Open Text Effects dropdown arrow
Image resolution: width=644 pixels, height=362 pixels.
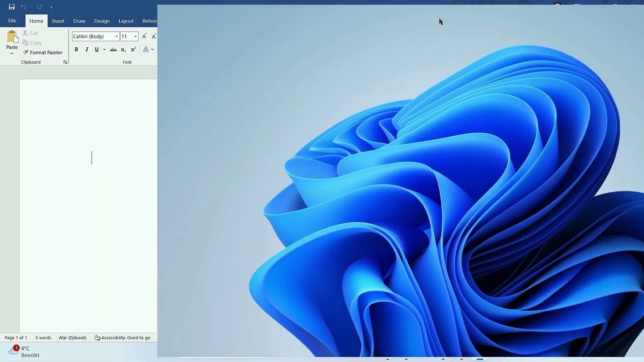152,49
